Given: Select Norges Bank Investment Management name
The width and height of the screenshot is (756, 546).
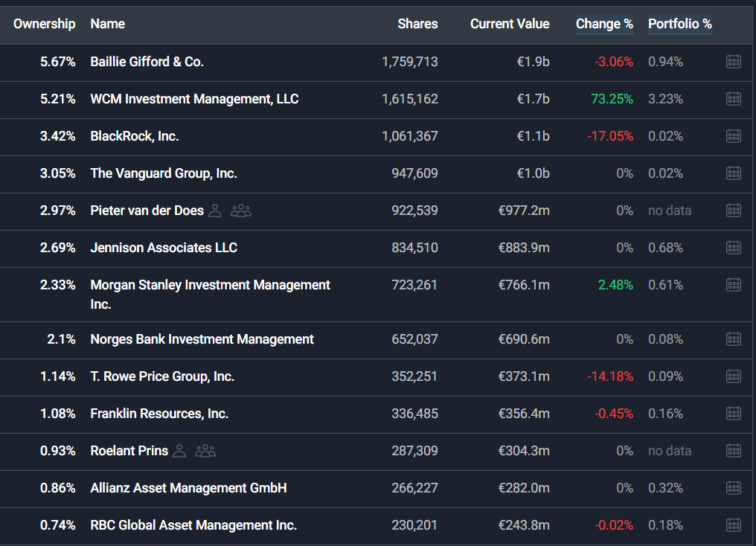Looking at the screenshot, I should pos(202,339).
